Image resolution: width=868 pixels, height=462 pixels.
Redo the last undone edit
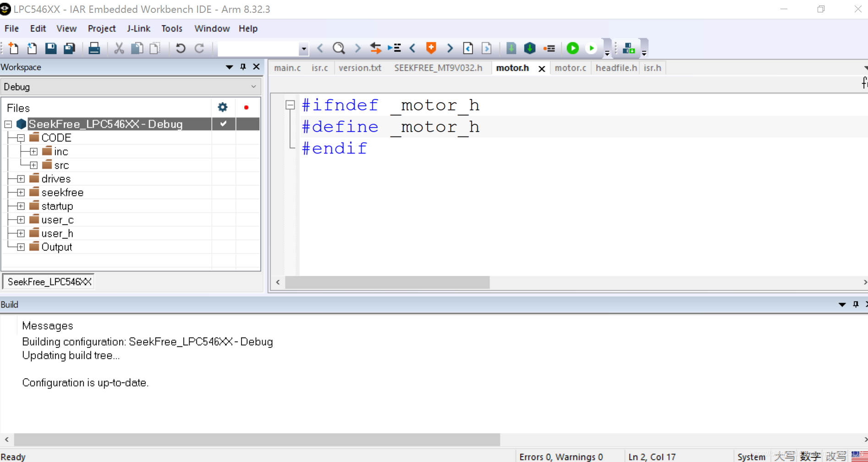tap(199, 48)
